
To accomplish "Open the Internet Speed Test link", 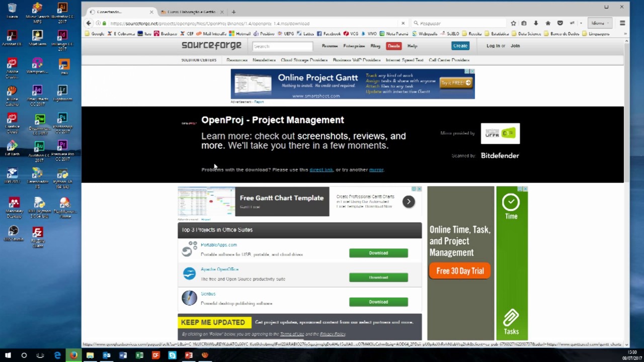I will [405, 60].
